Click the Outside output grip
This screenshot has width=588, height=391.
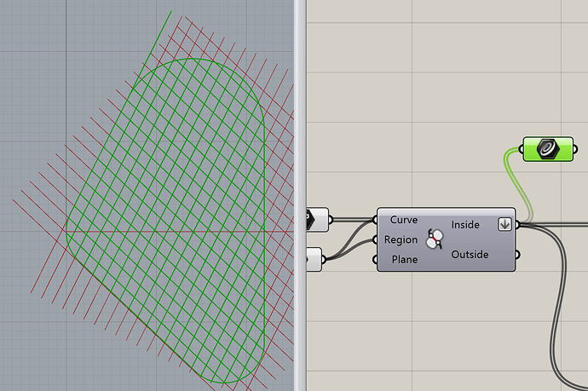point(517,255)
